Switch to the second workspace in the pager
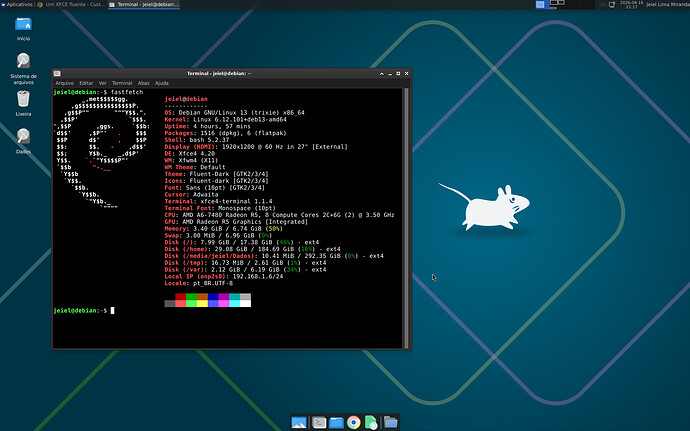The width and height of the screenshot is (690, 431). [557, 4]
